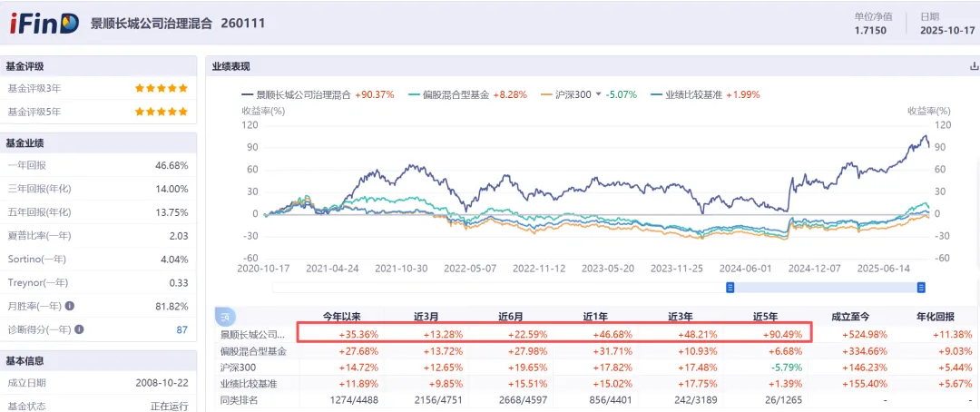
Task: Select the 同类排名 row label
Action: (240, 399)
